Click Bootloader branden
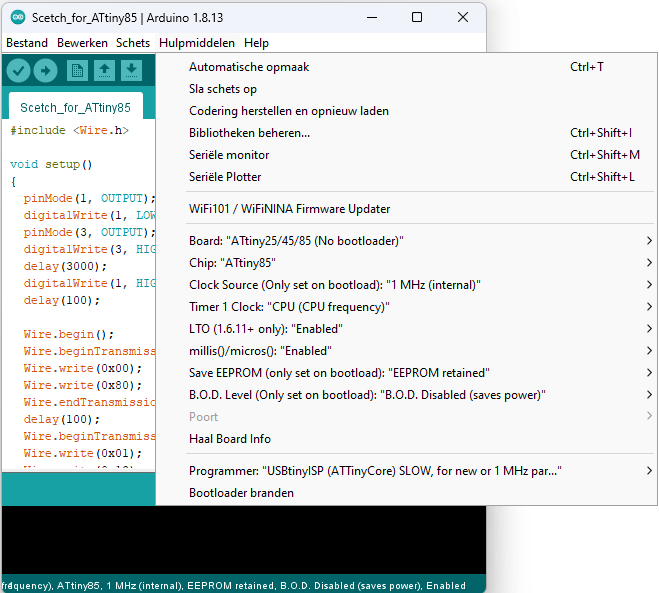This screenshot has width=659, height=593. (406, 493)
